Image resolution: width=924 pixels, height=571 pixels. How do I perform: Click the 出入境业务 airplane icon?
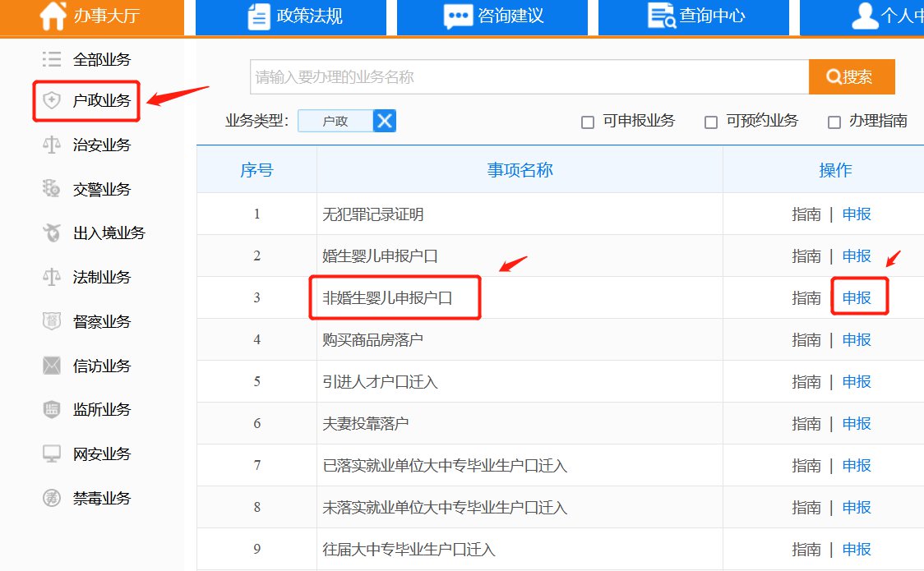(52, 233)
